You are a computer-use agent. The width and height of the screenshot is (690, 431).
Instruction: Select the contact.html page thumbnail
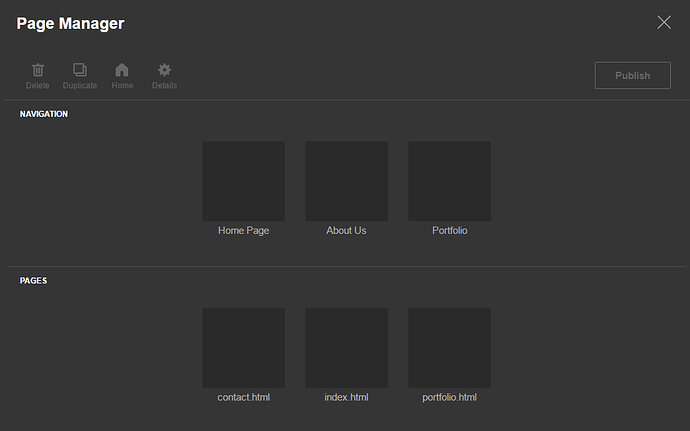coord(243,348)
